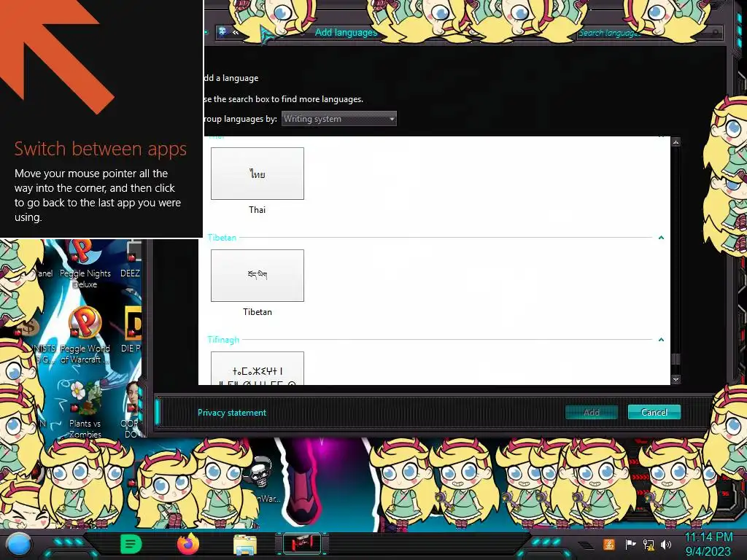Open the DEEZ desktop shortcut
This screenshot has height=560, width=747.
pyautogui.click(x=131, y=261)
